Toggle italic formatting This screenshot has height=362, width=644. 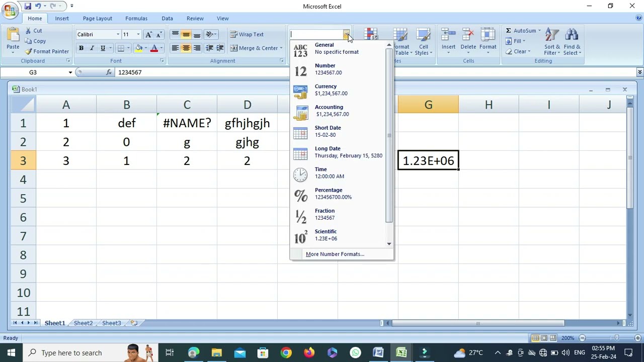click(92, 48)
